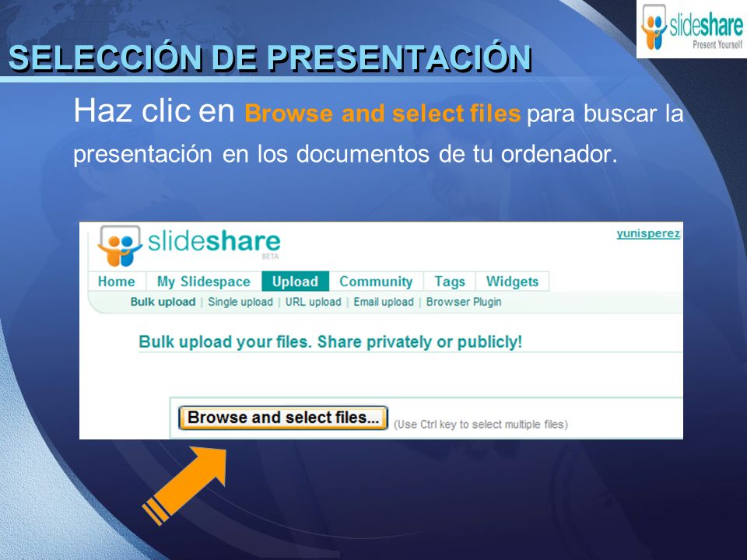Click the 'SELECCIÓN DE PRESENTACIÓN' slide title

point(270,58)
